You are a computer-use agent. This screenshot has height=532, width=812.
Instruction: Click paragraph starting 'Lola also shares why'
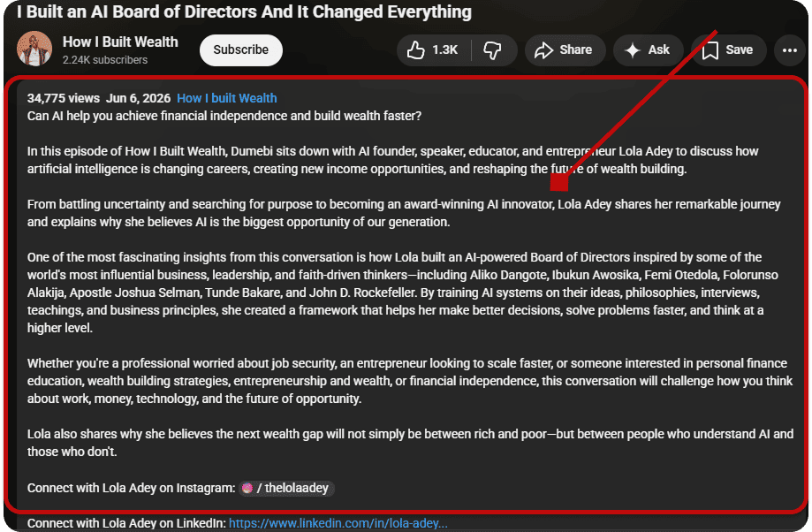coord(410,443)
